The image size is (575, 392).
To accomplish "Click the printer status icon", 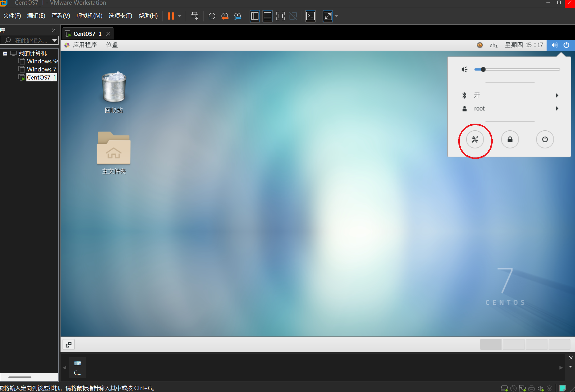I will point(532,388).
